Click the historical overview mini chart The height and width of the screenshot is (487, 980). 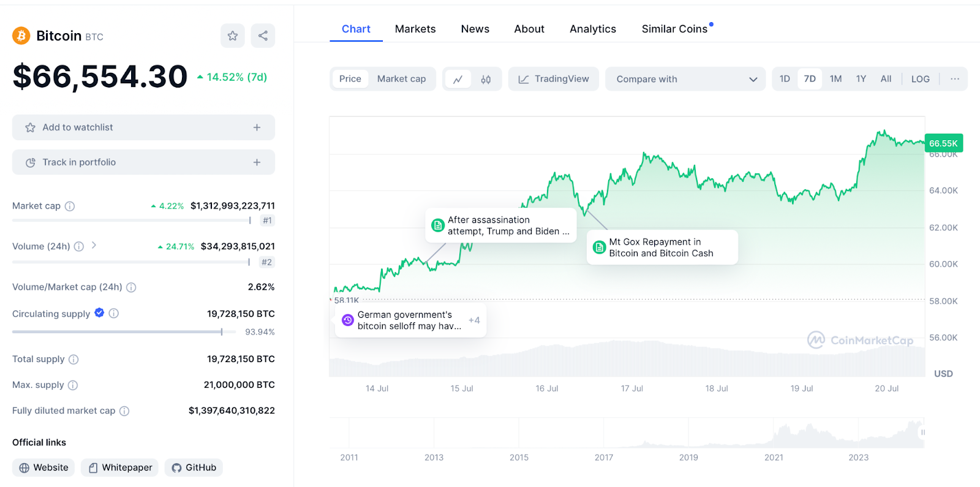click(627, 432)
